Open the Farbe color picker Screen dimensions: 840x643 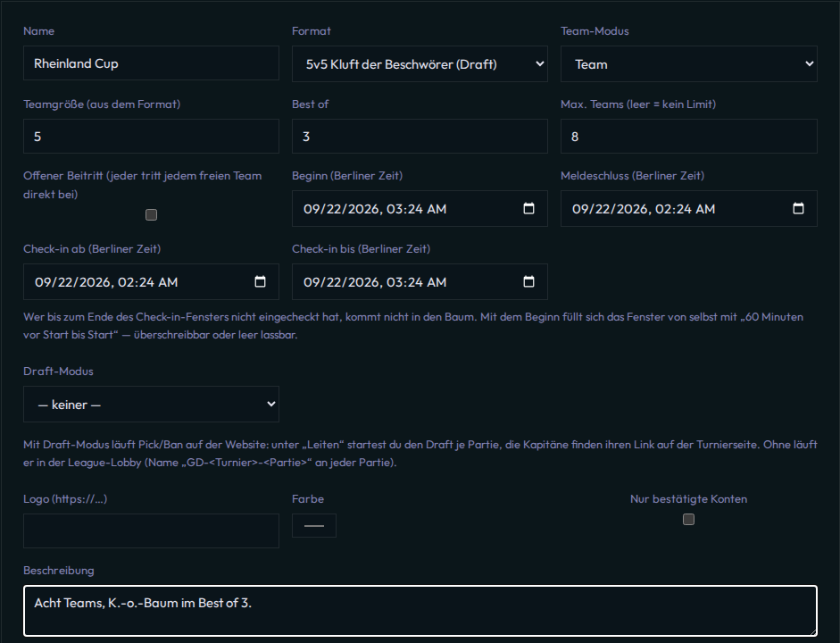pos(314,526)
